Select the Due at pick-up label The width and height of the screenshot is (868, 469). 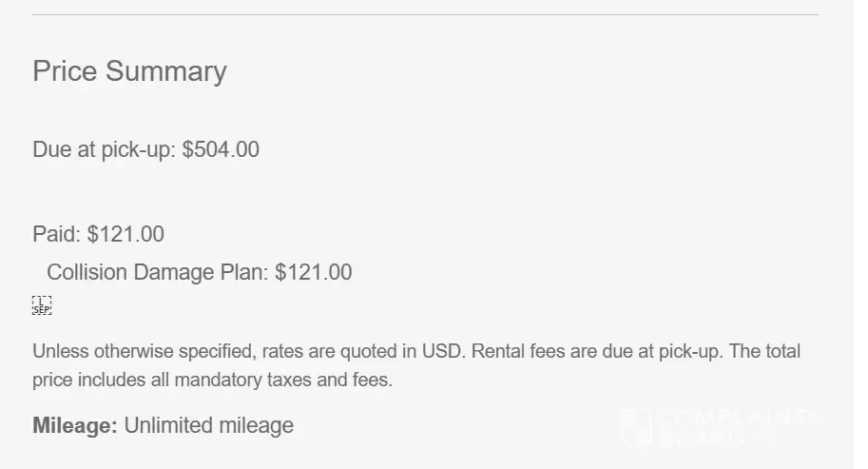pyautogui.click(x=104, y=149)
